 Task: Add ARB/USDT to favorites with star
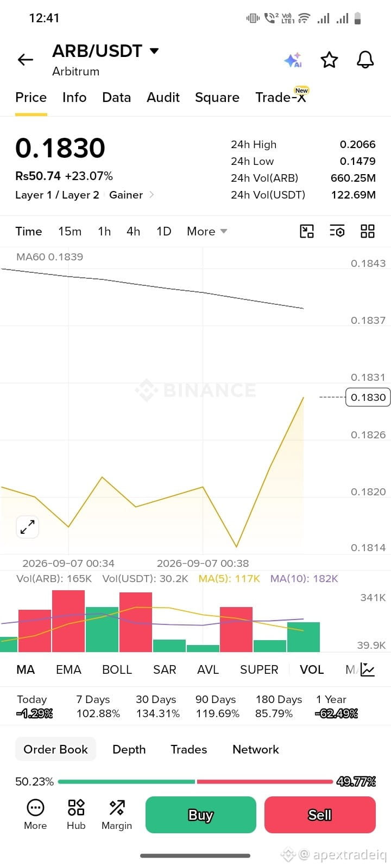click(x=329, y=60)
